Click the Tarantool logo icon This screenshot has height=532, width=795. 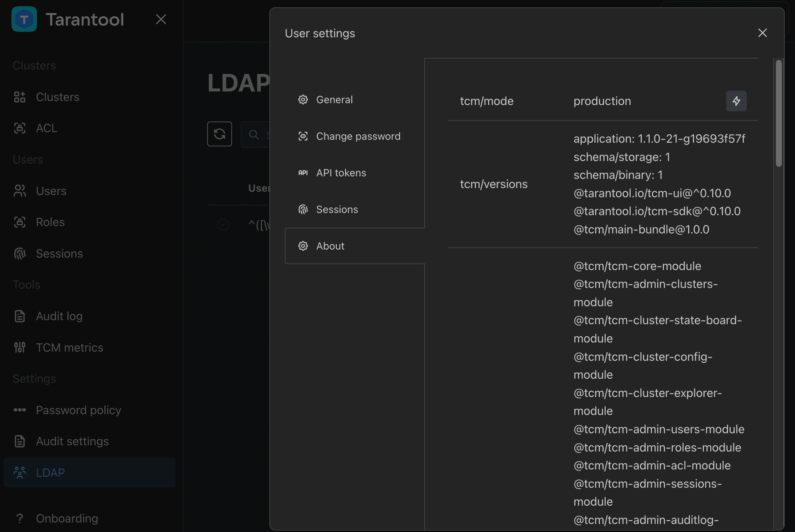tap(24, 19)
